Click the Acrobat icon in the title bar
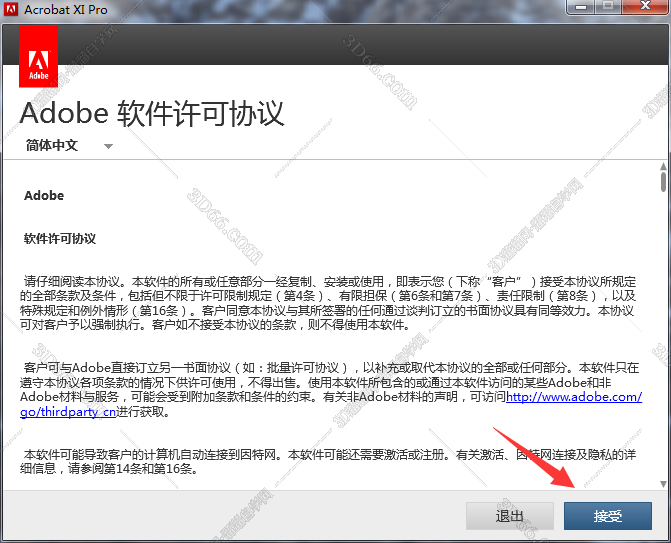671x543 pixels. pos(11,9)
